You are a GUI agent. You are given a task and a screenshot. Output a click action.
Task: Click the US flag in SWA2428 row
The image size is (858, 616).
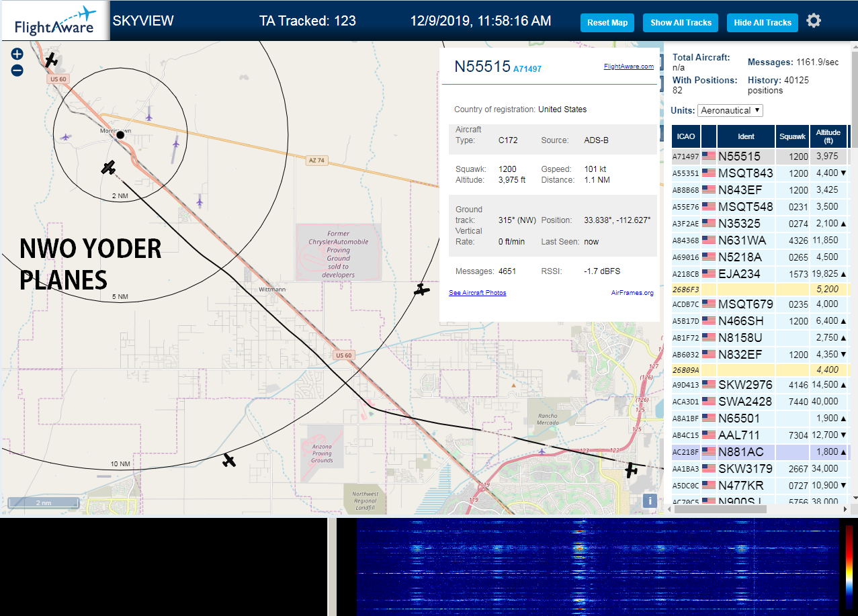709,401
